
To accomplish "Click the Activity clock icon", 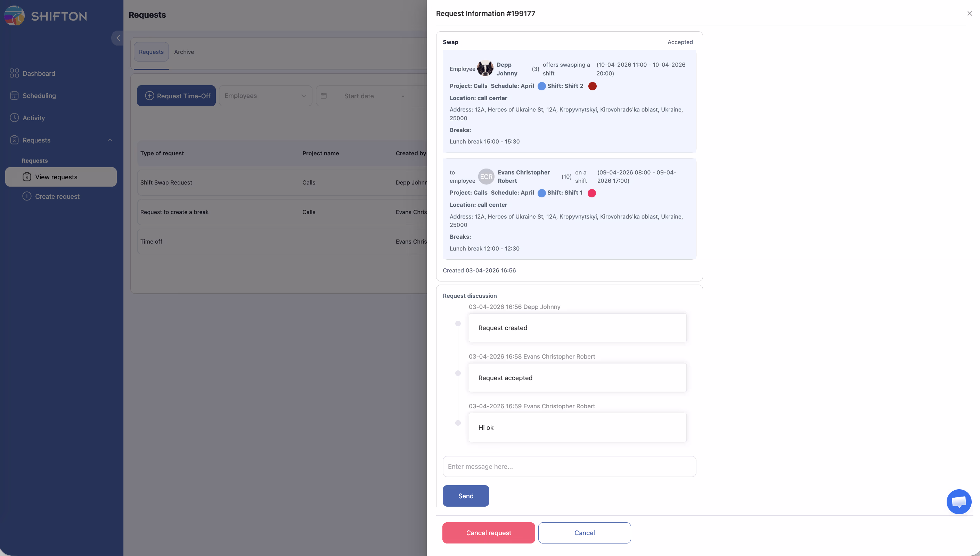I will pyautogui.click(x=14, y=117).
